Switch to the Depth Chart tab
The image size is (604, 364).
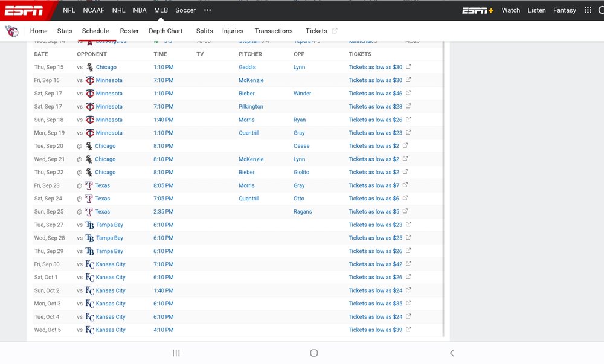(x=165, y=31)
